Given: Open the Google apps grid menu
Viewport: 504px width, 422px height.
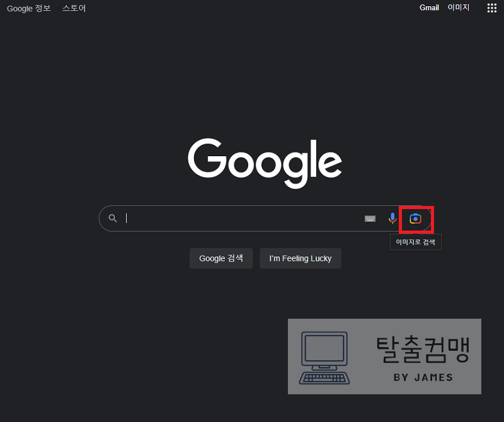Looking at the screenshot, I should (x=492, y=8).
